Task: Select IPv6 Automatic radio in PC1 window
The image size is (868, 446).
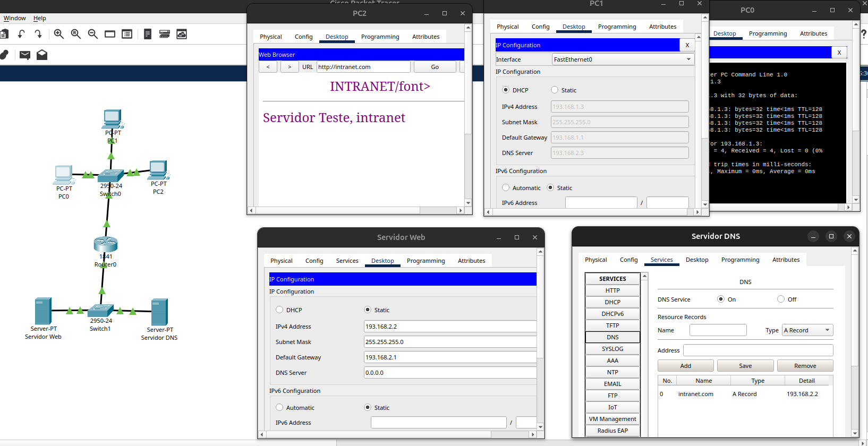Action: (x=506, y=187)
